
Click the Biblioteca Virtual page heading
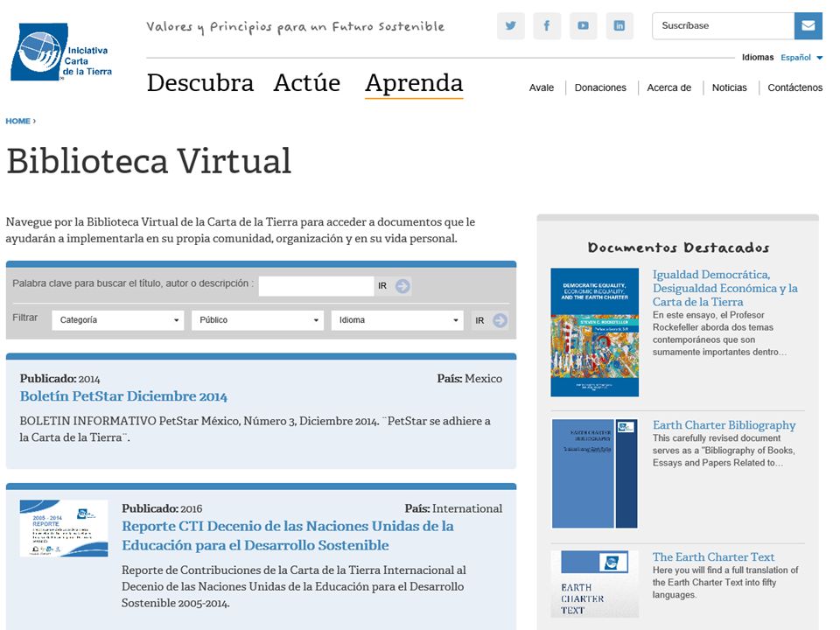pos(149,161)
